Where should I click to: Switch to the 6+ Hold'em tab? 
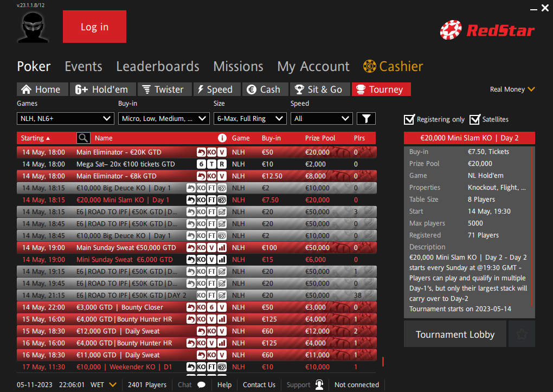pyautogui.click(x=102, y=89)
